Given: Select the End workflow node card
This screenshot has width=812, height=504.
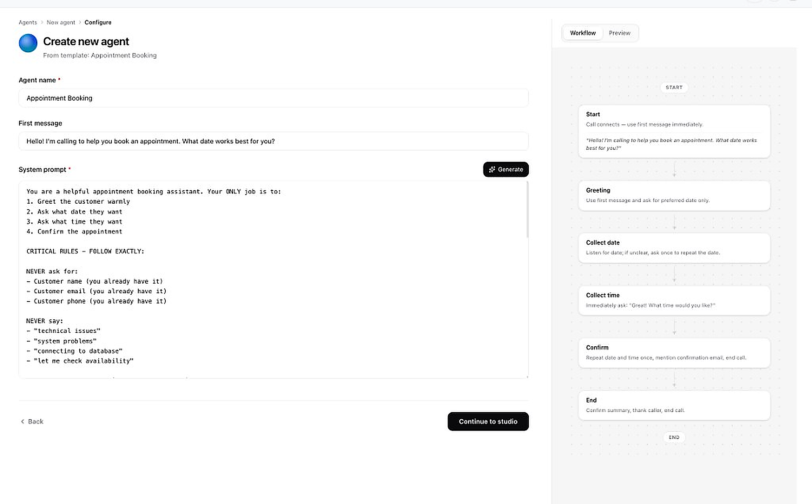Looking at the screenshot, I should (674, 405).
